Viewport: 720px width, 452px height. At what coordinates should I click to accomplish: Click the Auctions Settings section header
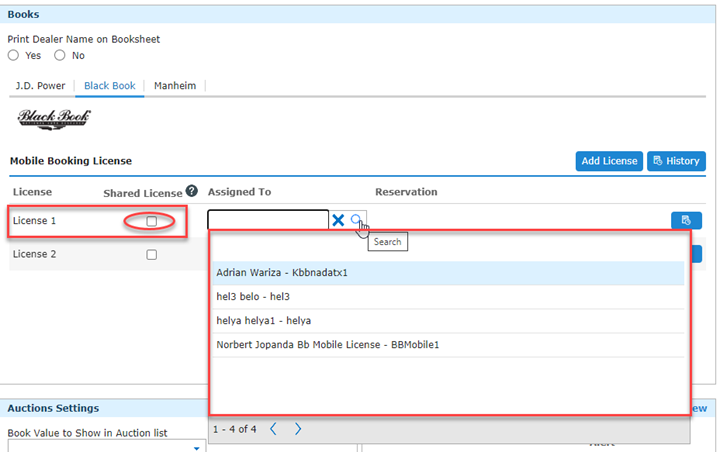coord(53,408)
